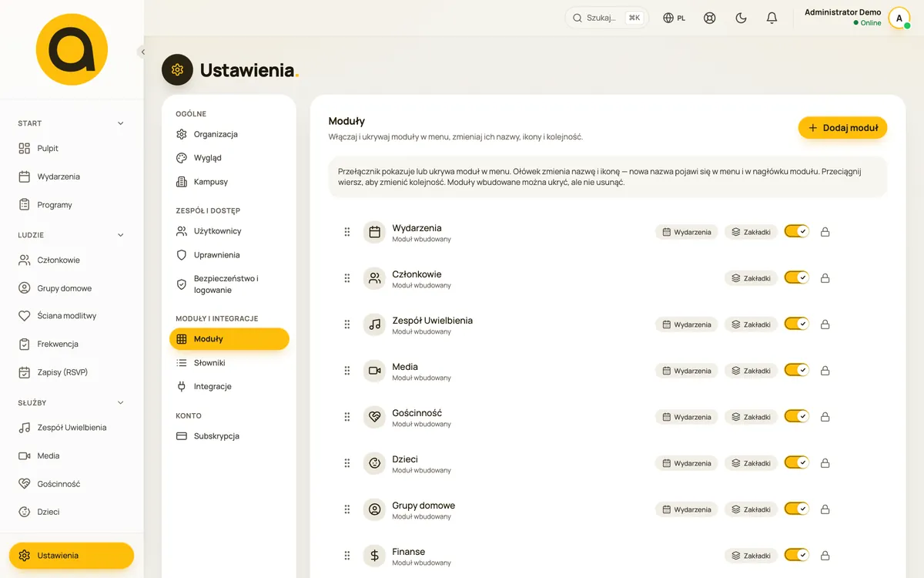Toggle the Członkowie module visibility switch

pos(797,277)
